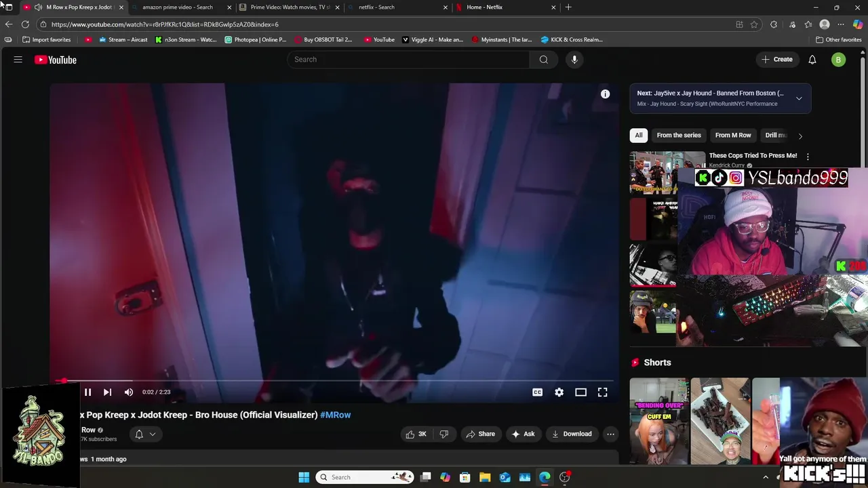
Task: Refresh the page
Action: (x=25, y=24)
